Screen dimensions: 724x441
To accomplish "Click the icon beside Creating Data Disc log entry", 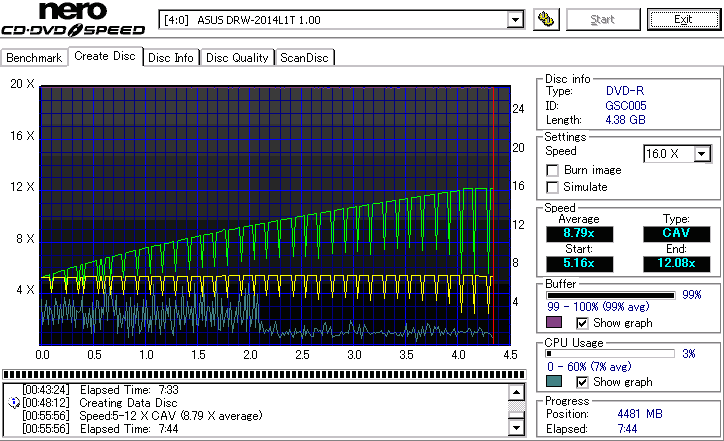I will coord(13,402).
